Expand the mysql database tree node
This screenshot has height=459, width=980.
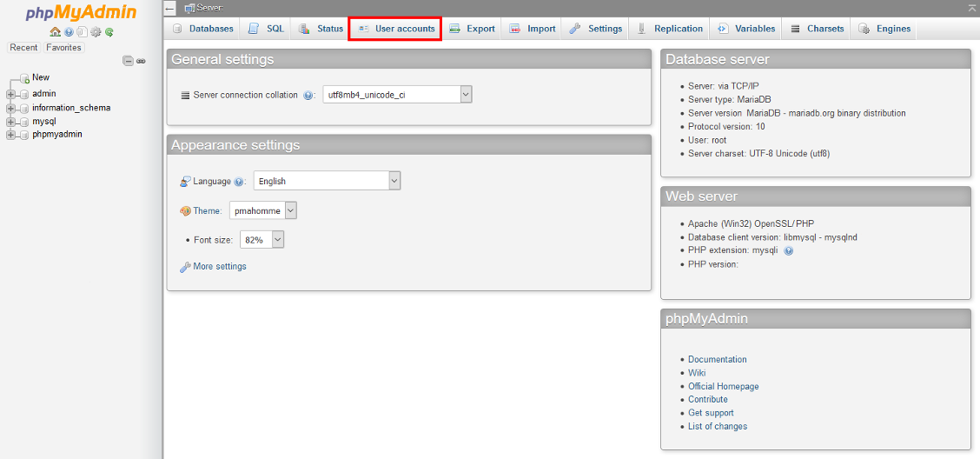coord(10,122)
